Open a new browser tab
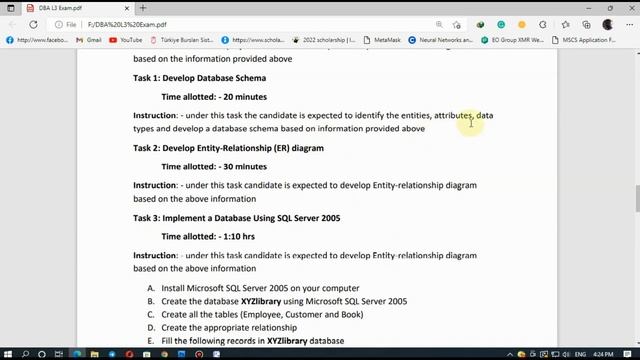The width and height of the screenshot is (640, 360). pos(143,8)
